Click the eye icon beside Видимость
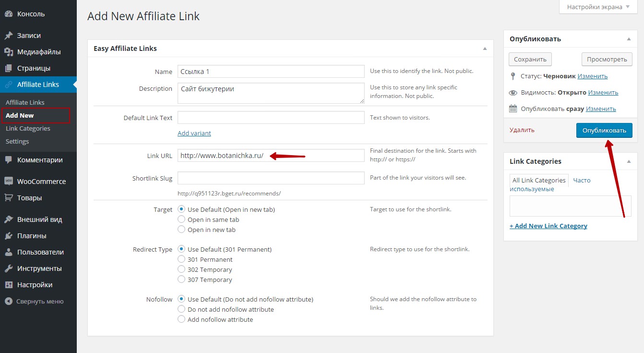This screenshot has width=644, height=353. pos(513,93)
